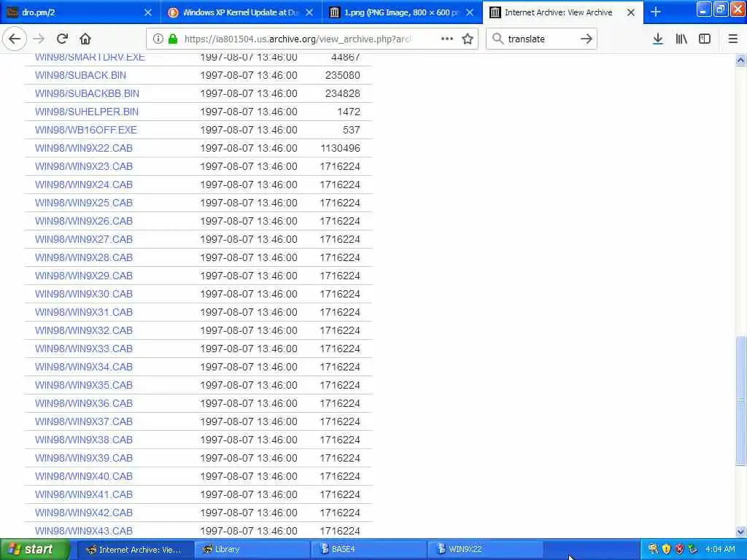Close the 1.png image tab
Screen dimensions: 747x560
click(470, 12)
